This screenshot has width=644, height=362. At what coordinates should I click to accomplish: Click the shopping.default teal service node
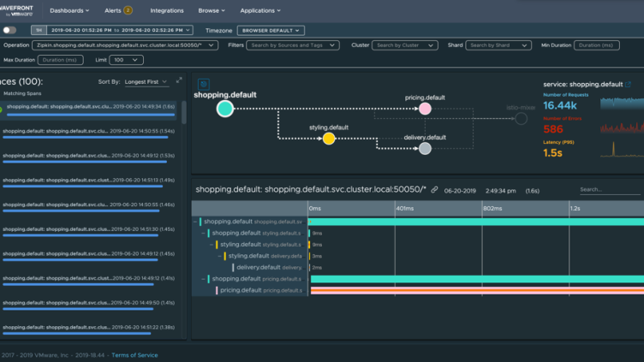(x=224, y=109)
